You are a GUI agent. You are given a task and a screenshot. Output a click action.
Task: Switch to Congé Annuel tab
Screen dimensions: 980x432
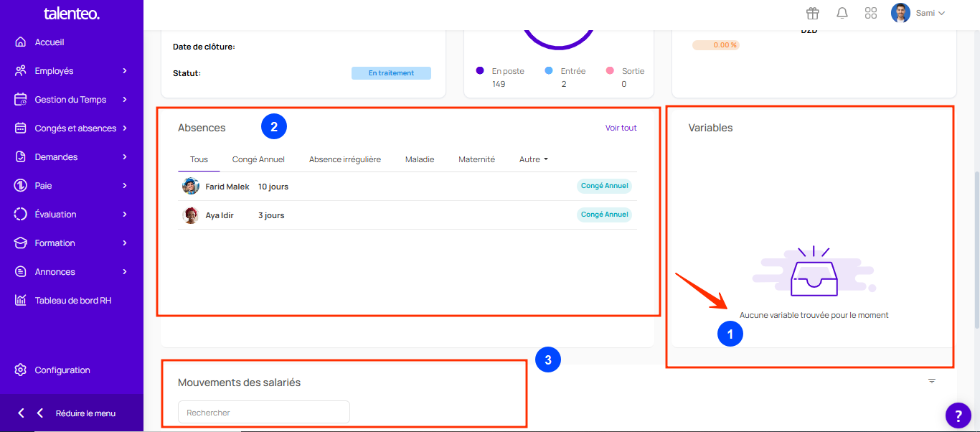click(x=258, y=159)
